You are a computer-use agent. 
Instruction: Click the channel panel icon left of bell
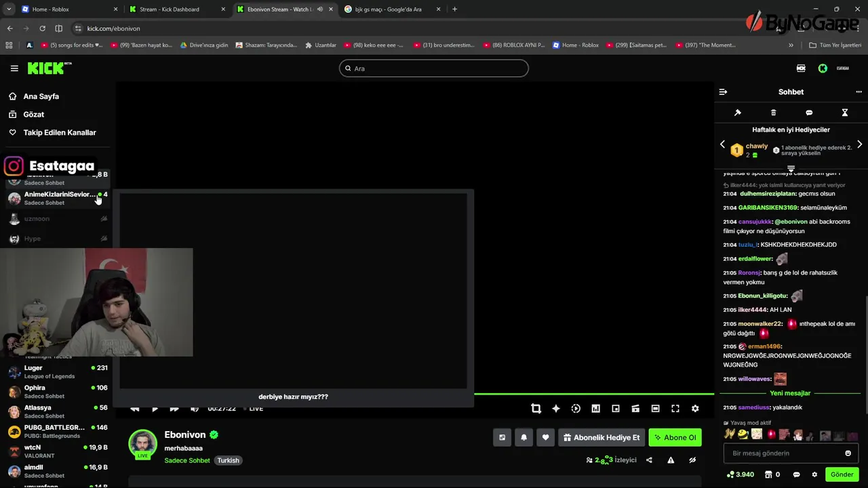[502, 438]
